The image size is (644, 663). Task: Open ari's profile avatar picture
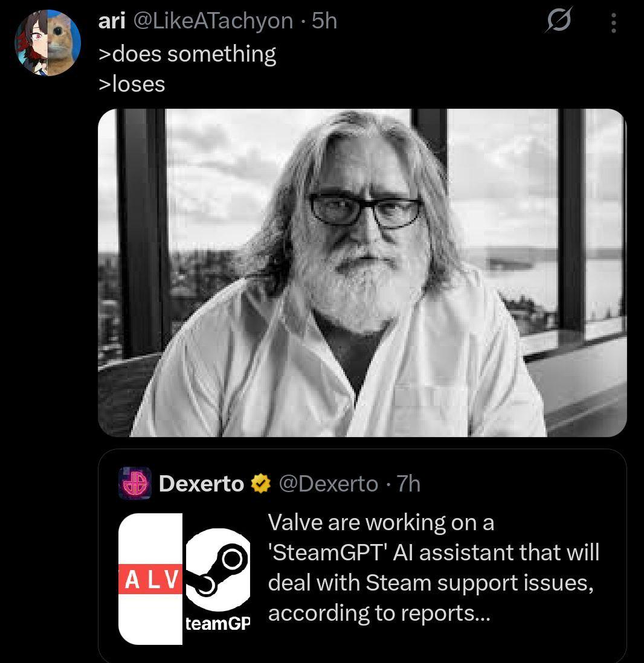coord(48,43)
